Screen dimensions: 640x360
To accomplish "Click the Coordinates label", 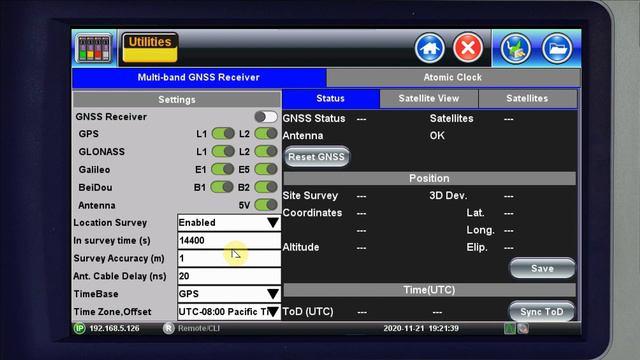I will coord(312,213).
